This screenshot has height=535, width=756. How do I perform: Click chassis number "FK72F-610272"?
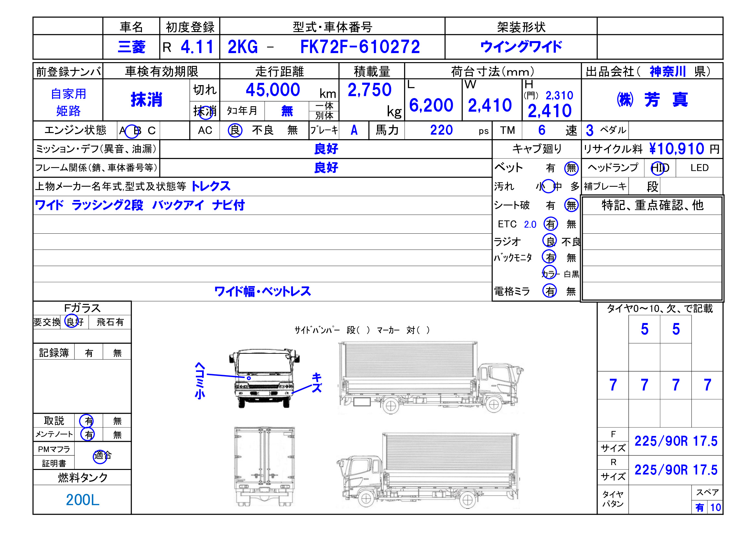(x=360, y=47)
